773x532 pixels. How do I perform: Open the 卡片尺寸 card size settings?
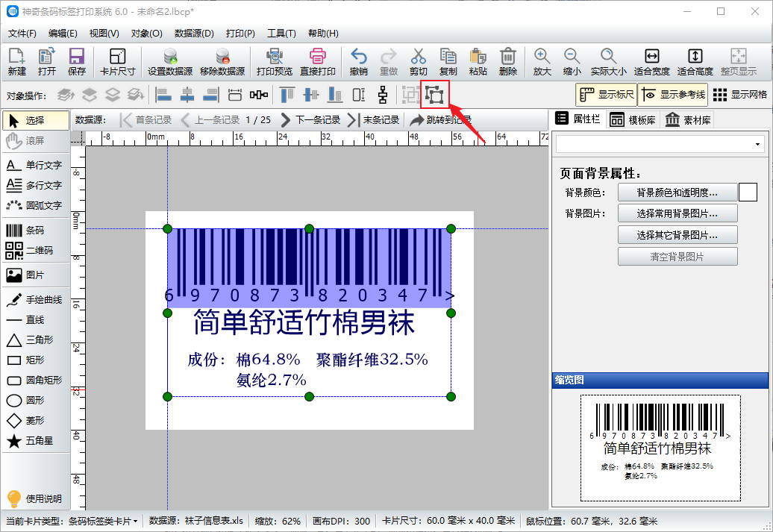pos(117,62)
